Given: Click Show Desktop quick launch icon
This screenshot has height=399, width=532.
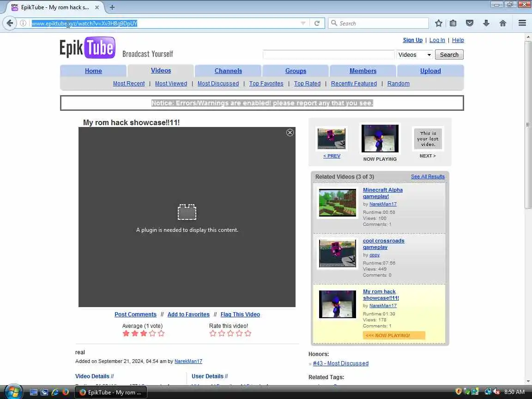Looking at the screenshot, I should click(34, 392).
